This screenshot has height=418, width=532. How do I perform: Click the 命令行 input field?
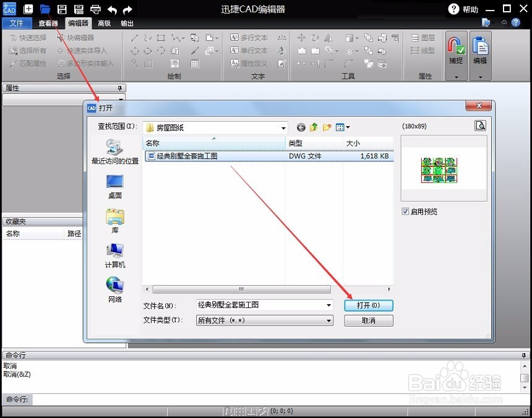(x=280, y=399)
